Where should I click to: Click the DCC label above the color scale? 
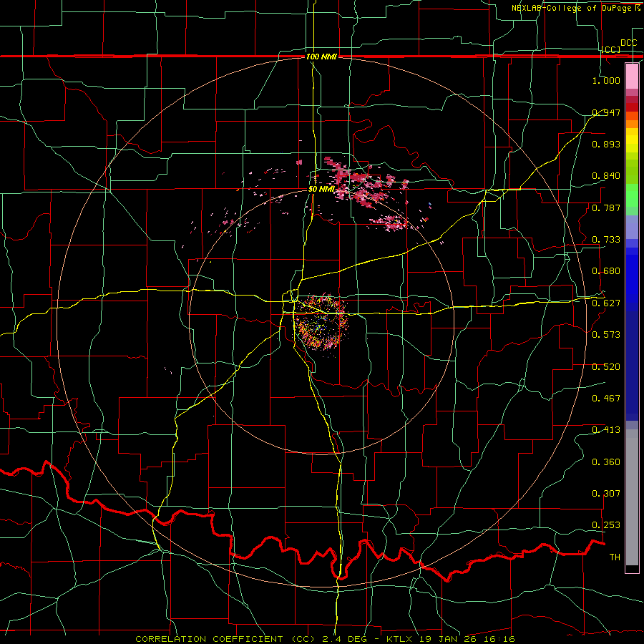point(628,43)
